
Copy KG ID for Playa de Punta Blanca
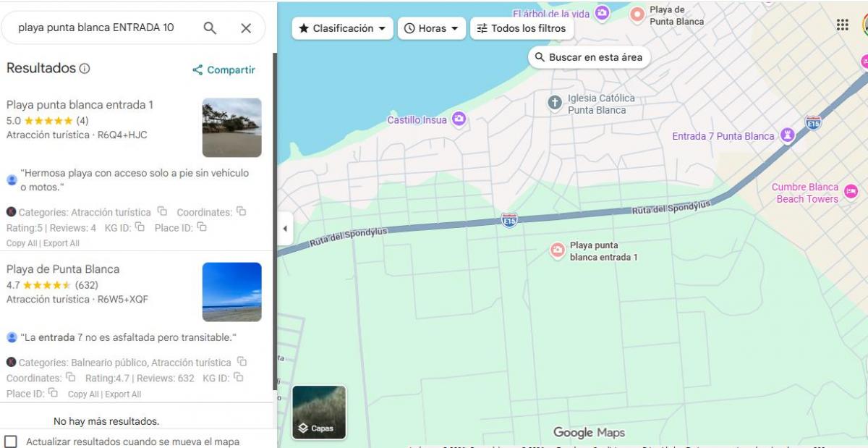tap(238, 377)
